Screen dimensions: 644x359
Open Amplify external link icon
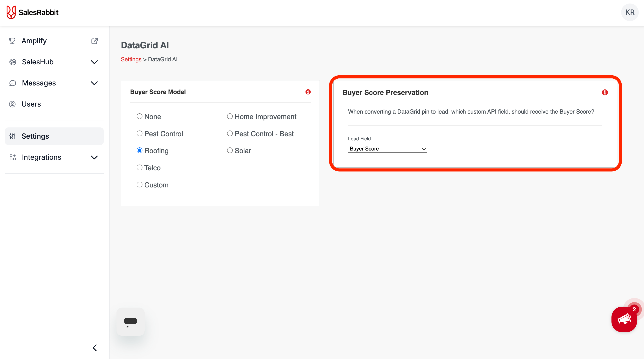[94, 41]
